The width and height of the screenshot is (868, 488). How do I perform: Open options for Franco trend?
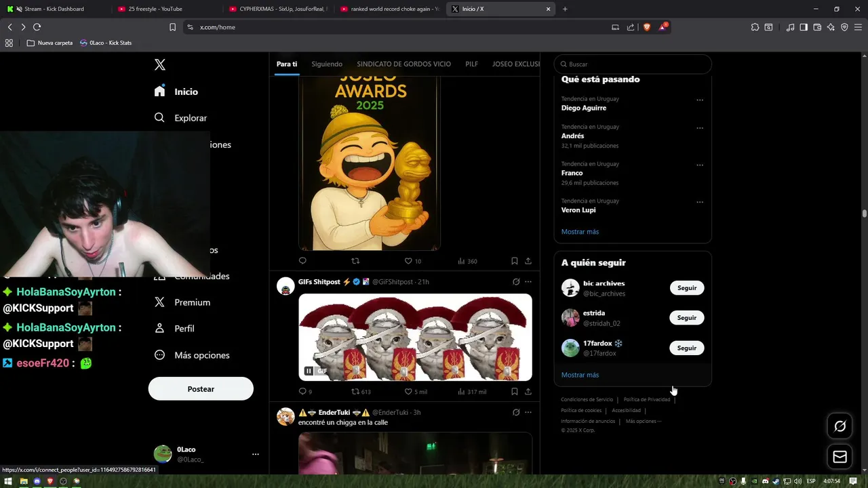coord(700,165)
